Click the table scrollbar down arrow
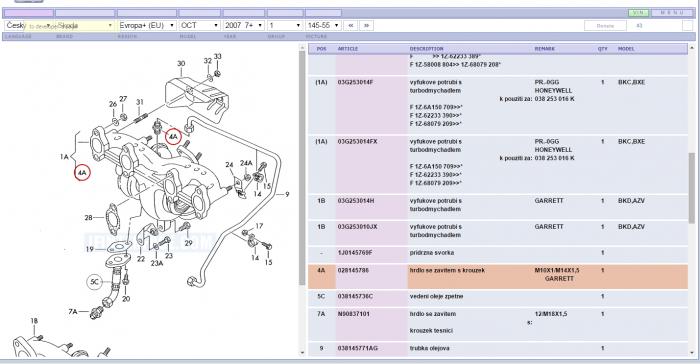 [692, 352]
